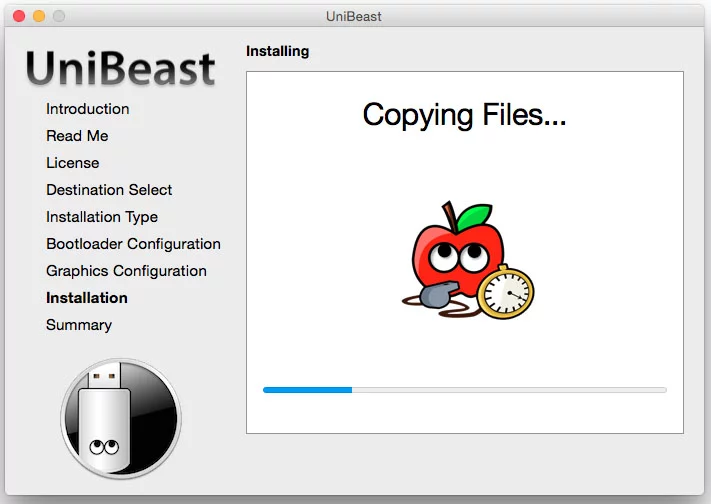Viewport: 711px width, 504px height.
Task: Click the "Copying Files..." status text
Action: [x=464, y=115]
